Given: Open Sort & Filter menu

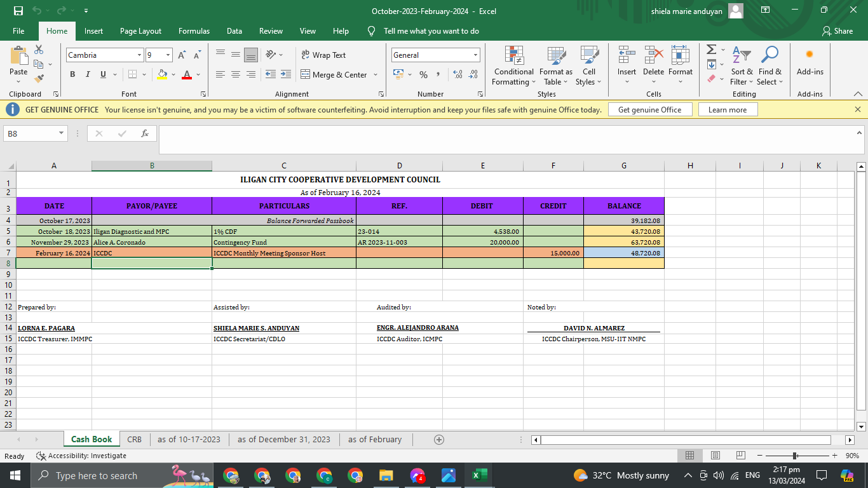Looking at the screenshot, I should click(742, 66).
